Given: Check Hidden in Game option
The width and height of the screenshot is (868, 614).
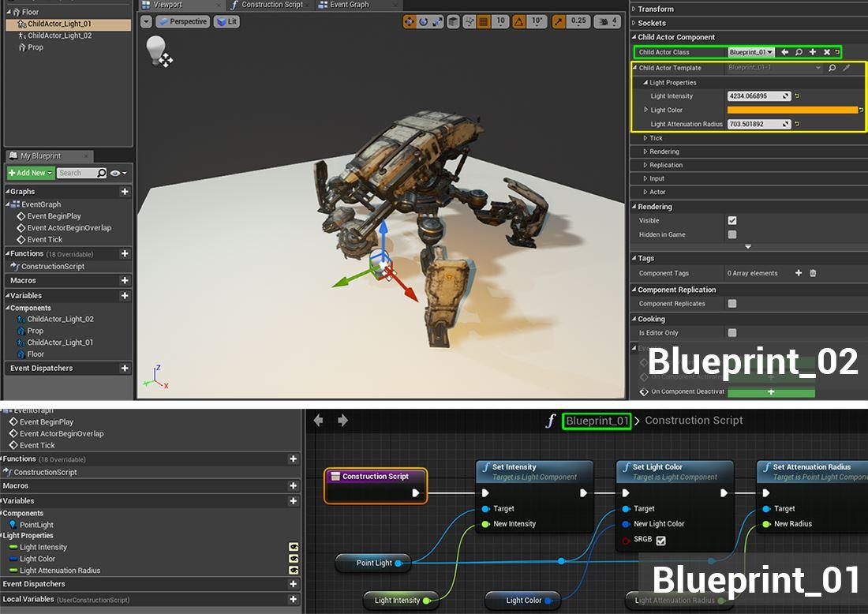Looking at the screenshot, I should pyautogui.click(x=731, y=234).
